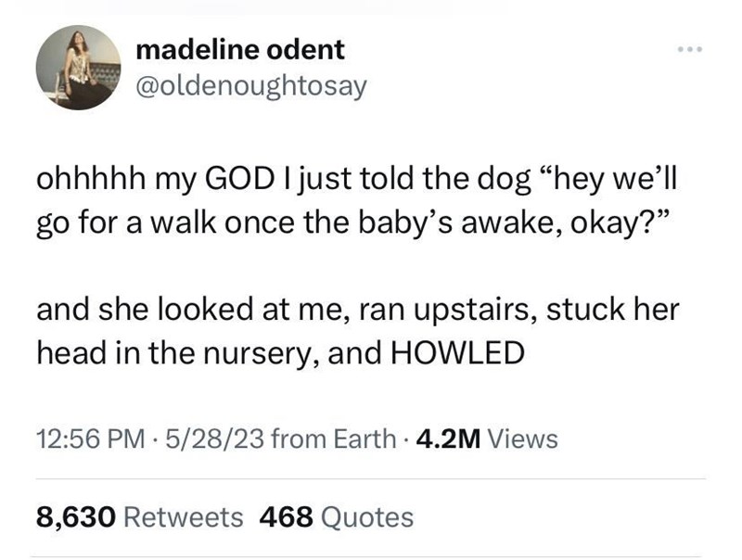Screen dimensions: 742x560
Task: Click the bold 8,630 retweet number
Action: coord(76,516)
